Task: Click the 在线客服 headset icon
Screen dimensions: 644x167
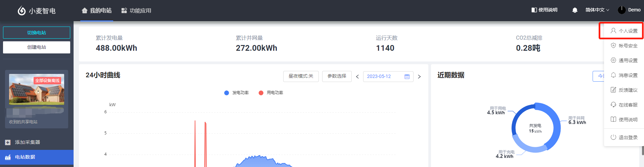Action: coord(613,105)
